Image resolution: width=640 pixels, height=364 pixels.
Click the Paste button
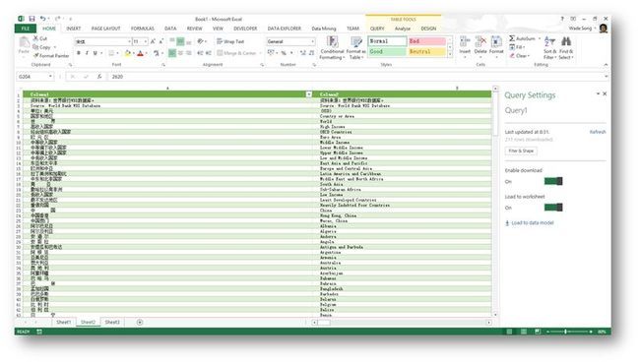coord(24,45)
